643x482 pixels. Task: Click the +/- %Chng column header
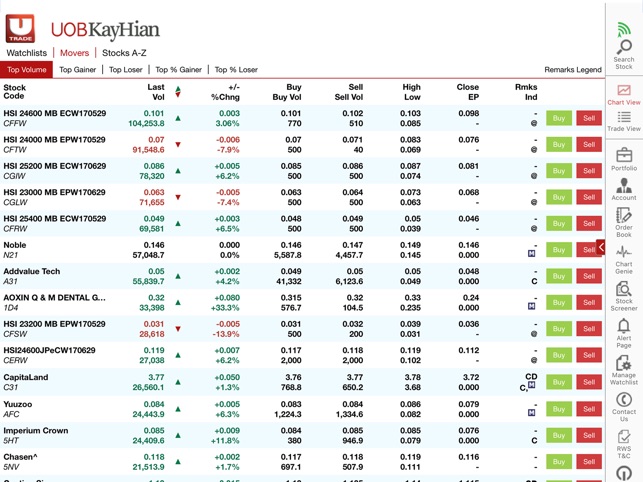tap(225, 92)
